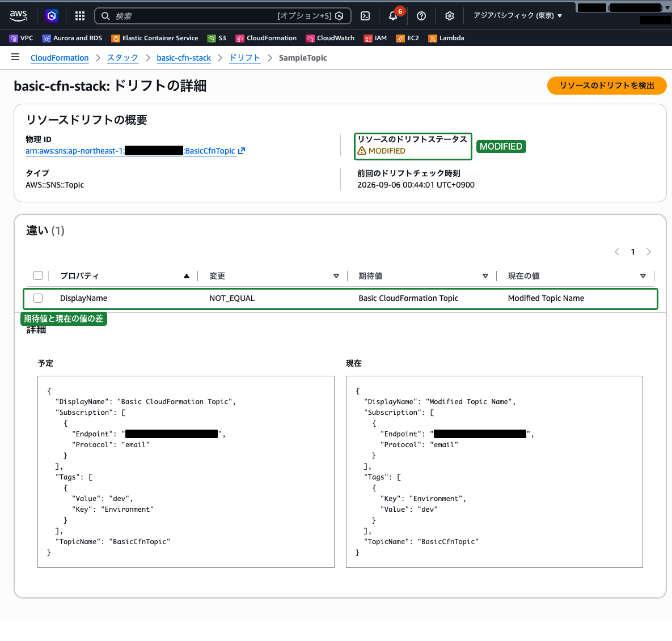Toggle the hamburger side navigation menu
Screen dimensions: 672x641
[15, 57]
